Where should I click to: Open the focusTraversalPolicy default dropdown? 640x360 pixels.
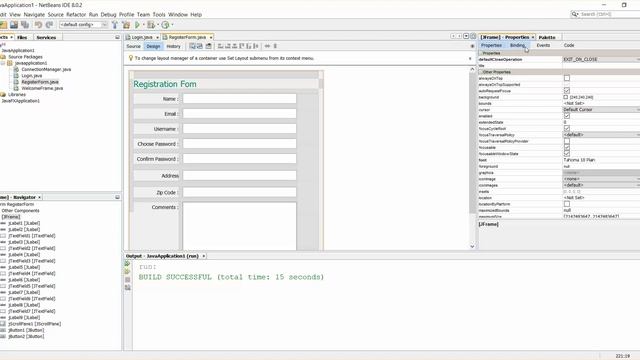point(601,135)
